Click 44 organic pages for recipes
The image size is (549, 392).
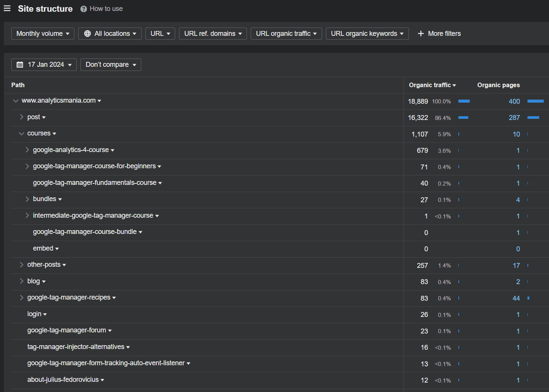[x=516, y=298]
